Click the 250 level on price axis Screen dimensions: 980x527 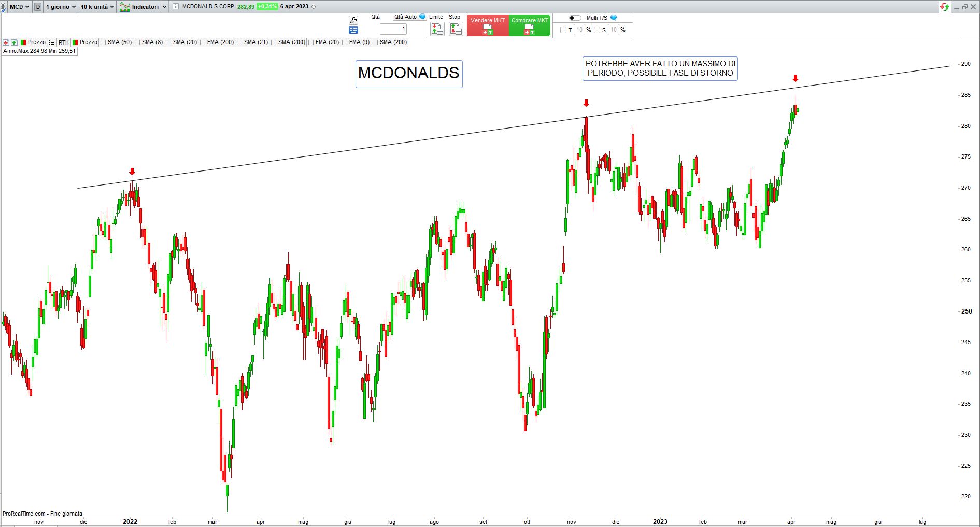(967, 311)
